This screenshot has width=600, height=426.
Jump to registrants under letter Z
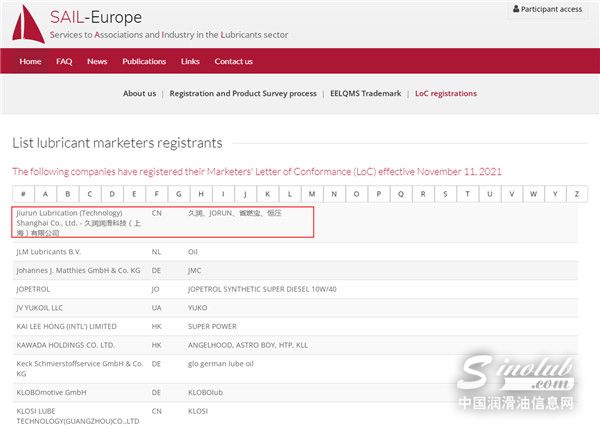point(577,194)
